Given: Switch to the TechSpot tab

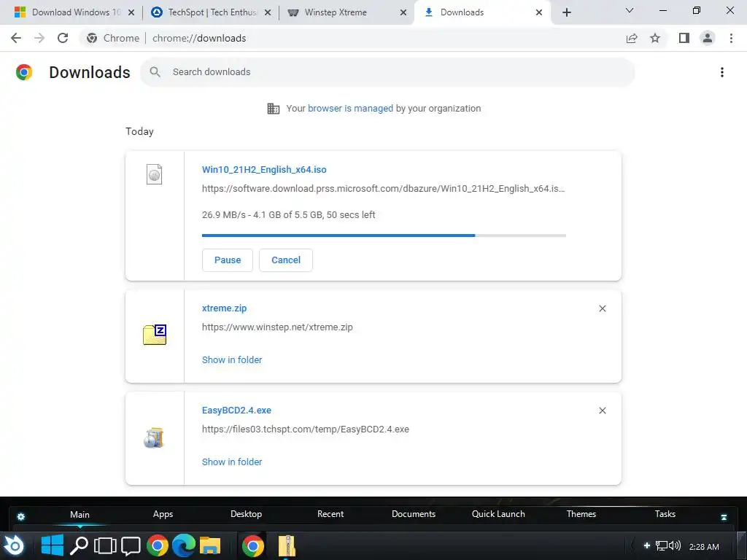Looking at the screenshot, I should pos(212,12).
